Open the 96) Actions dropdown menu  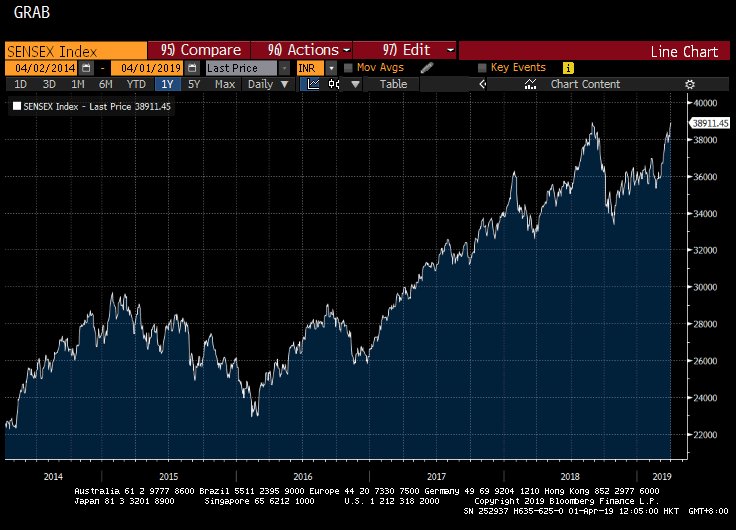(302, 50)
